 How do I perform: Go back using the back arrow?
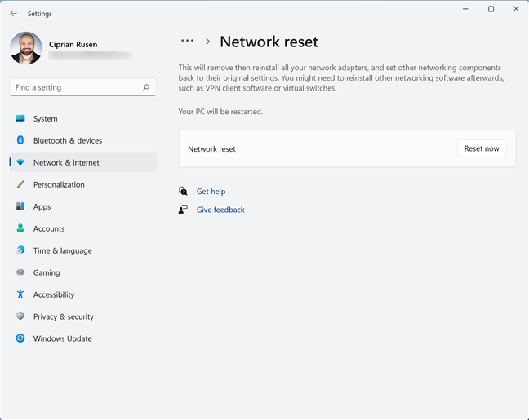pyautogui.click(x=13, y=14)
